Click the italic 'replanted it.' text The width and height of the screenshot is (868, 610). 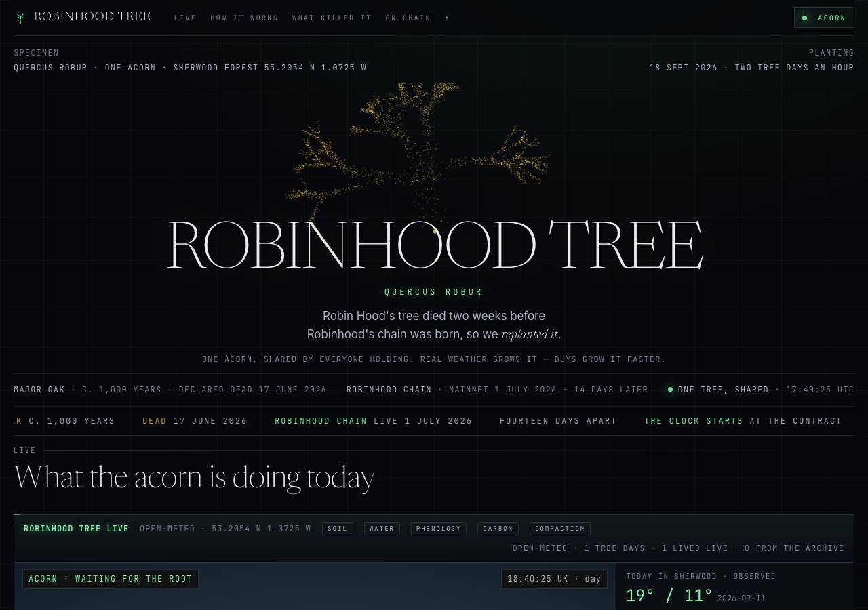(531, 334)
